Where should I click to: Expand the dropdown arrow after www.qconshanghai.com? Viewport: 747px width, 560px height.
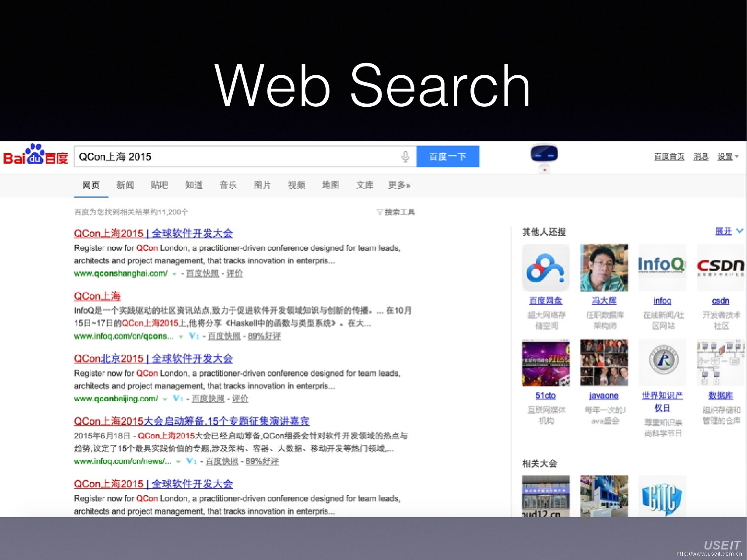(175, 274)
